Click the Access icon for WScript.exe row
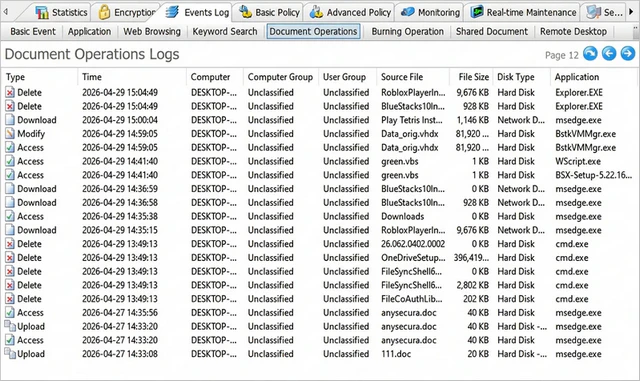Screen dimensions: 640x381 tap(10, 161)
